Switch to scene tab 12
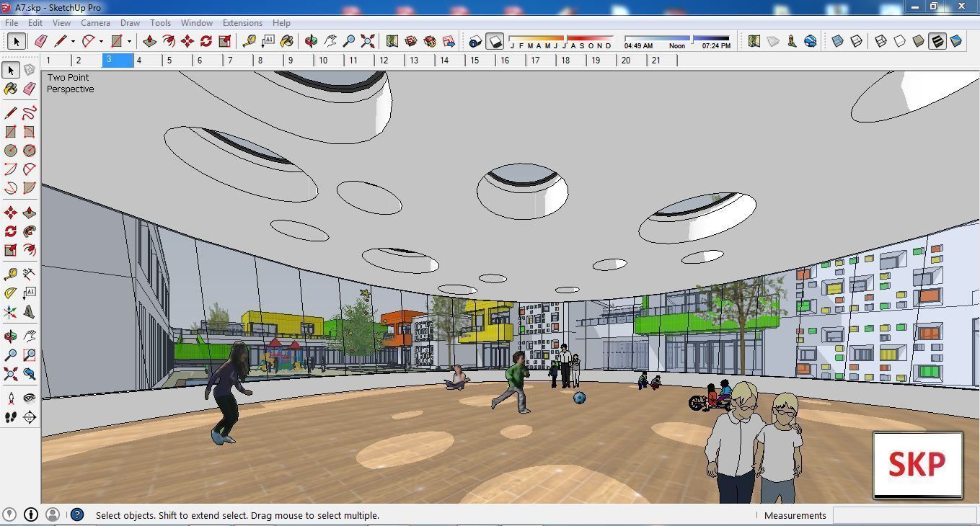 click(x=389, y=61)
